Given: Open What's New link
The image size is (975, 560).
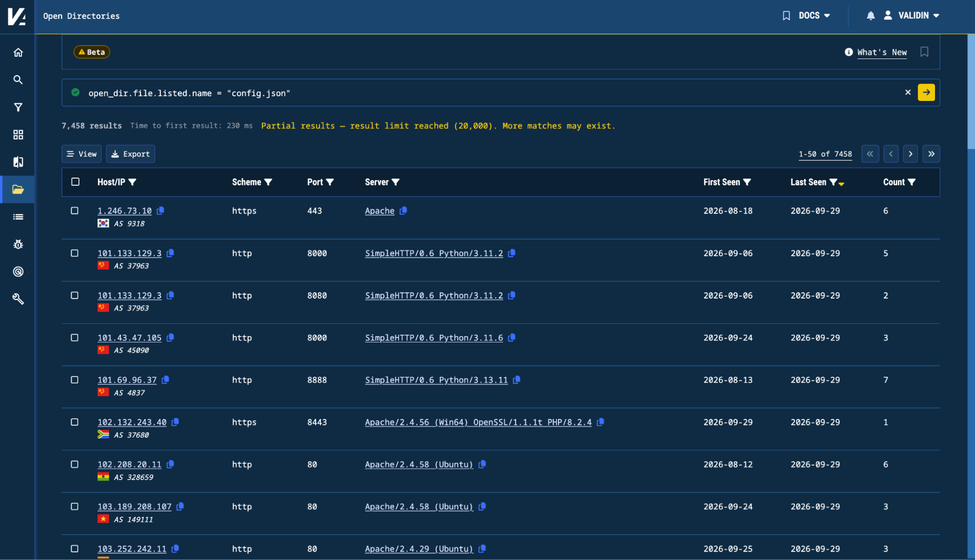Looking at the screenshot, I should pyautogui.click(x=882, y=52).
